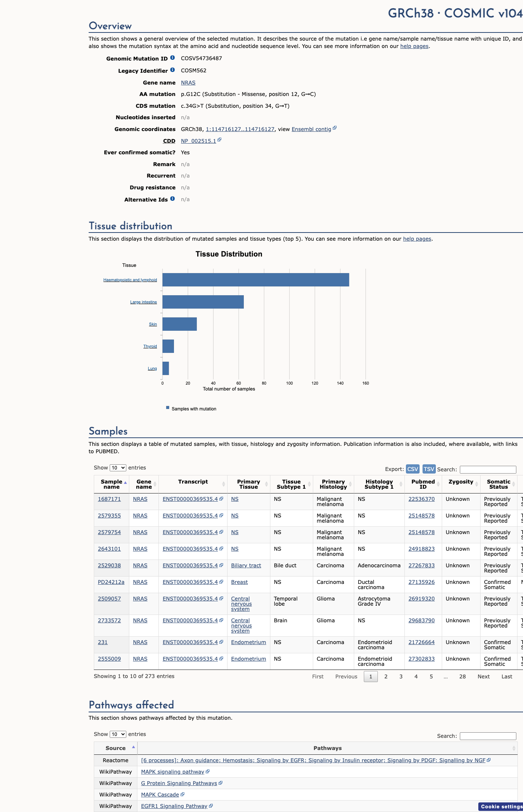Viewport: 523px width, 812px height.
Task: Open transcript ENST00000369535.4 in row 2579355
Action: (x=190, y=516)
